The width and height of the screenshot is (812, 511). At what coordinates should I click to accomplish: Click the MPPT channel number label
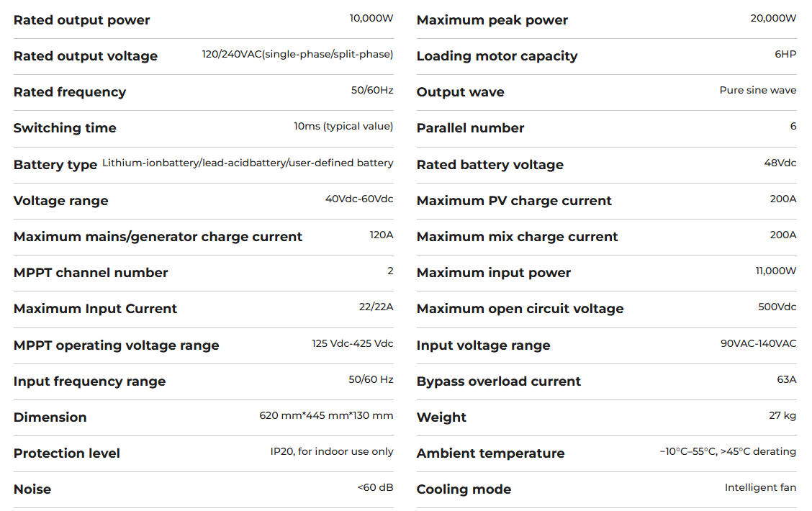pyautogui.click(x=91, y=272)
